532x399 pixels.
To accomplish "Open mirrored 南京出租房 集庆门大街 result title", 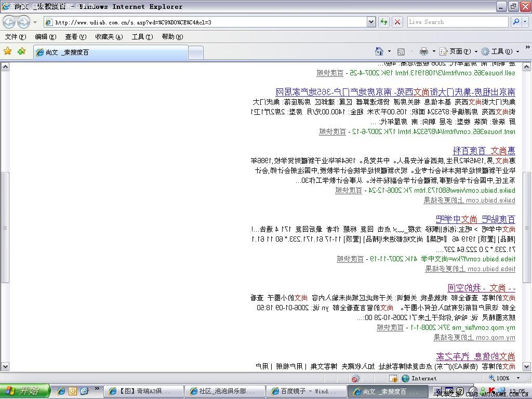I will (x=395, y=92).
